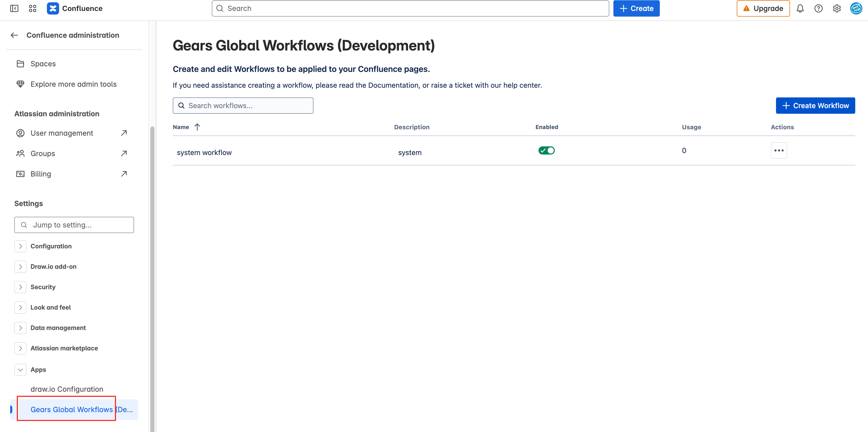868x432 pixels.
Task: Open the Spaces menu item
Action: coord(74,64)
